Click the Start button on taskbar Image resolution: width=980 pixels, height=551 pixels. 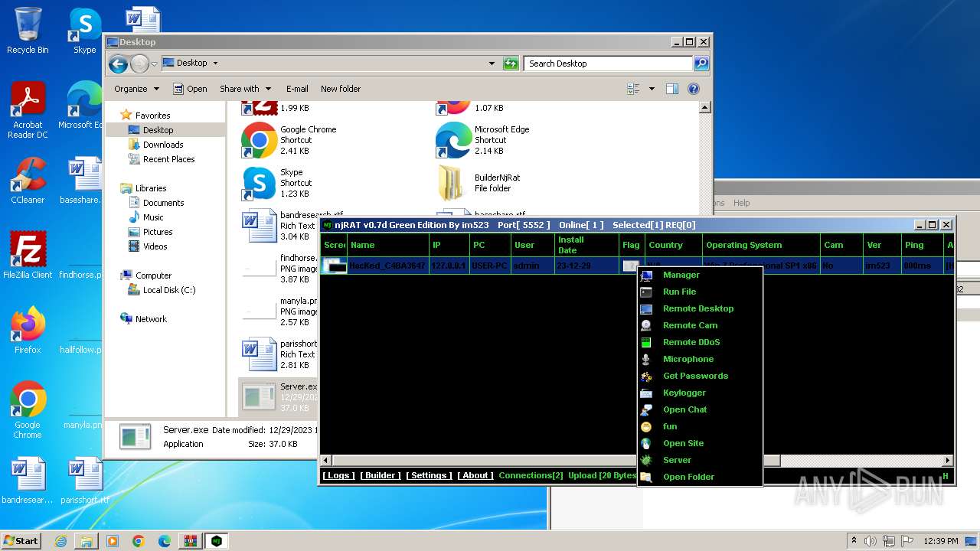point(21,540)
